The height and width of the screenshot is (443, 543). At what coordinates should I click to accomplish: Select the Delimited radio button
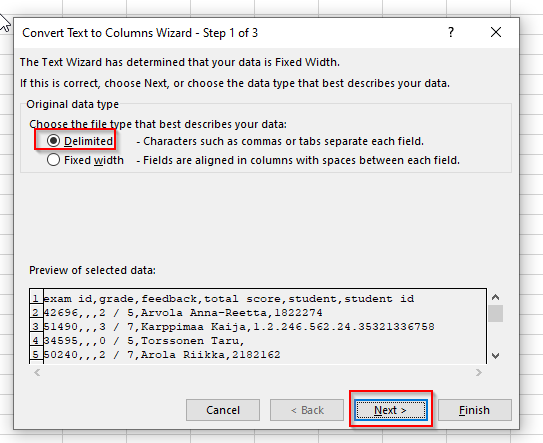pyautogui.click(x=53, y=141)
